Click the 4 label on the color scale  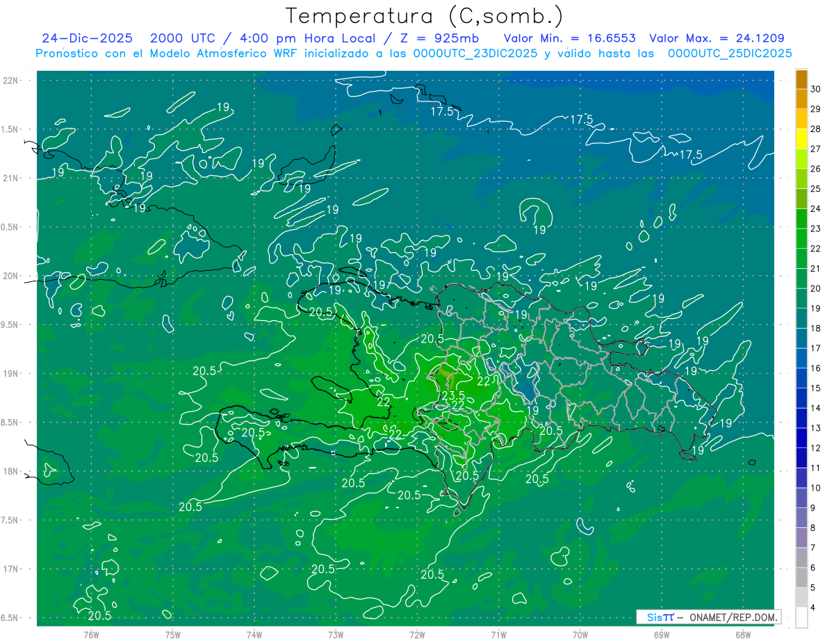(814, 608)
